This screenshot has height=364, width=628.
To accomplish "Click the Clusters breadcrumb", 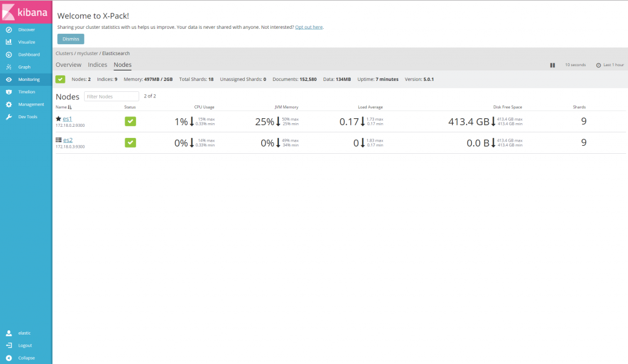I will 64,53.
